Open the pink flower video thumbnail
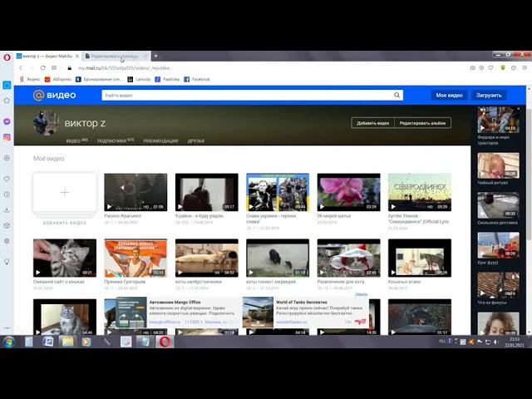 pyautogui.click(x=349, y=192)
